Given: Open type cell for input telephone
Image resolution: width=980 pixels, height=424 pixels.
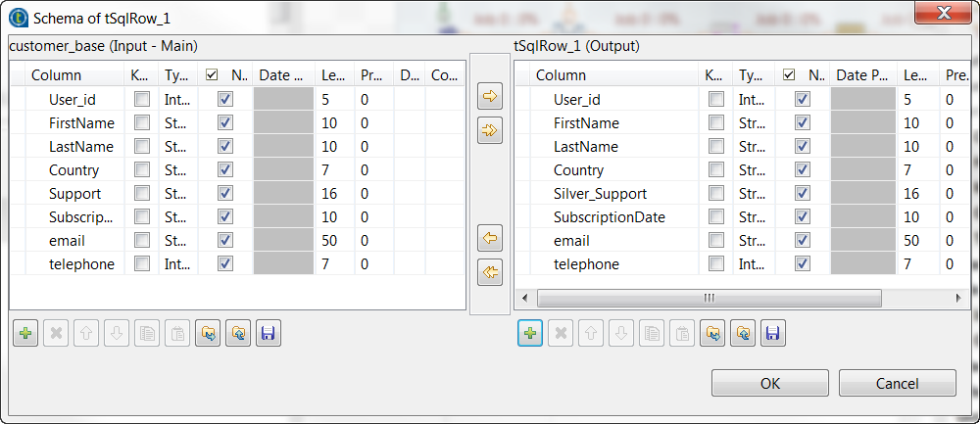Looking at the screenshot, I should (x=178, y=264).
